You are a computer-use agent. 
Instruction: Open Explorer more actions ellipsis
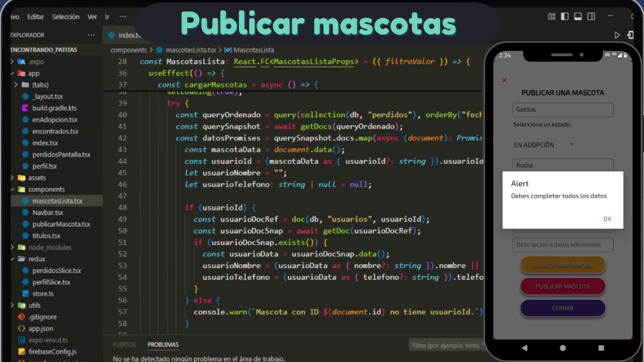[91, 35]
